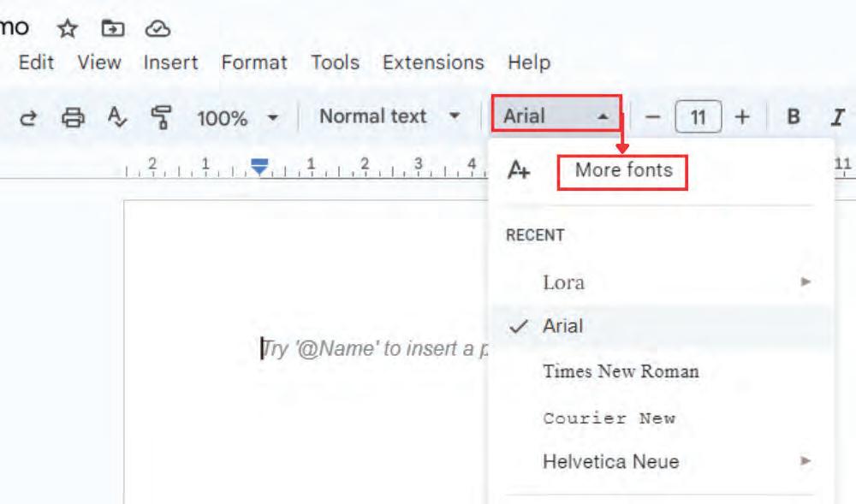Screen dimensions: 856x504
Task: Activate the paint format roller
Action: tap(161, 117)
